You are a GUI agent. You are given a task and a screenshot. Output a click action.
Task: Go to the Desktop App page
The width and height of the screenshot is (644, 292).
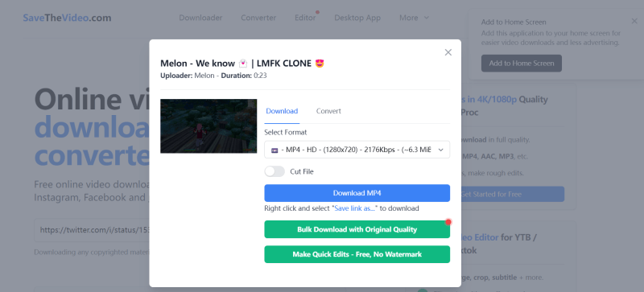(357, 18)
